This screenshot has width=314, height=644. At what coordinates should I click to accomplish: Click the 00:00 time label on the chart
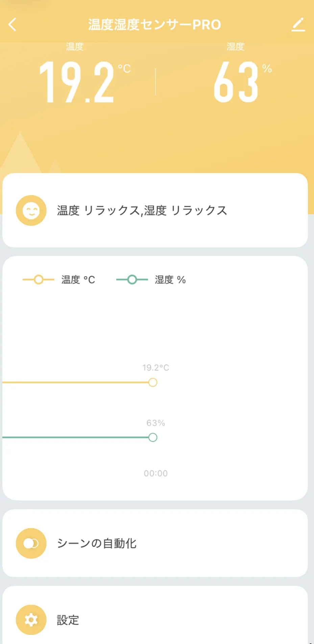pos(155,473)
